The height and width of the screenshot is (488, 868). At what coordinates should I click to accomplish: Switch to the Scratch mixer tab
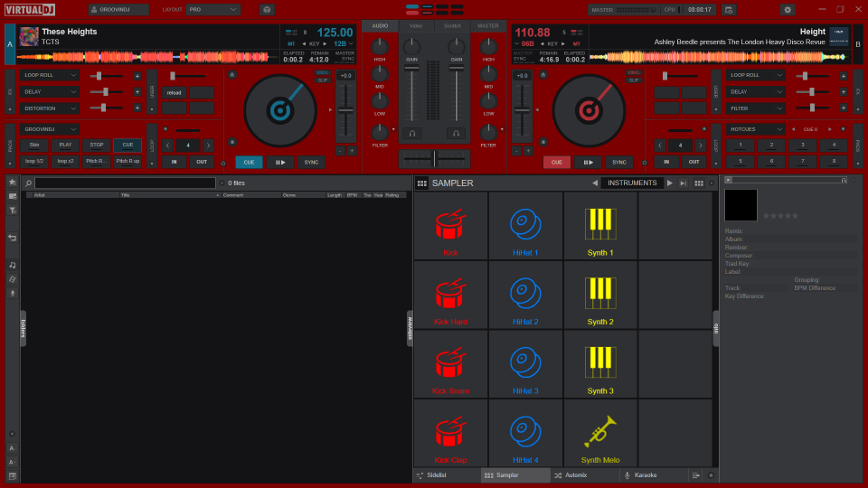point(452,26)
